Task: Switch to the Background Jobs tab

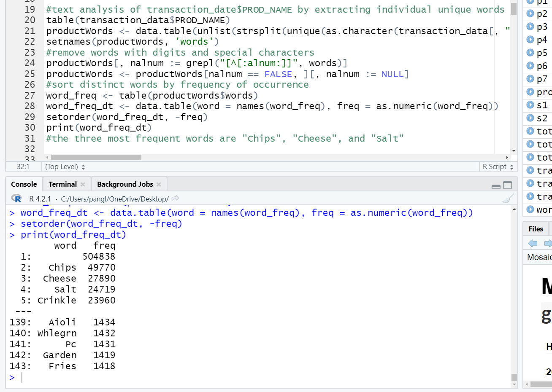Action: (x=125, y=184)
